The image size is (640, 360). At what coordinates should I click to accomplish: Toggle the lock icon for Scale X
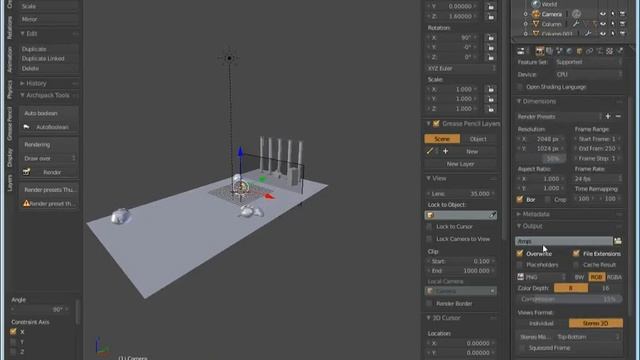tap(491, 89)
